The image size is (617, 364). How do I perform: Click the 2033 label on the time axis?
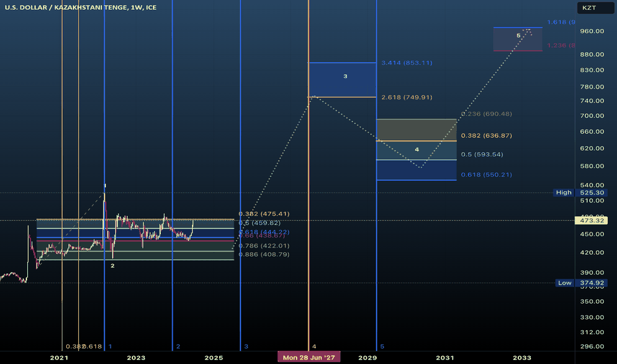(522, 357)
